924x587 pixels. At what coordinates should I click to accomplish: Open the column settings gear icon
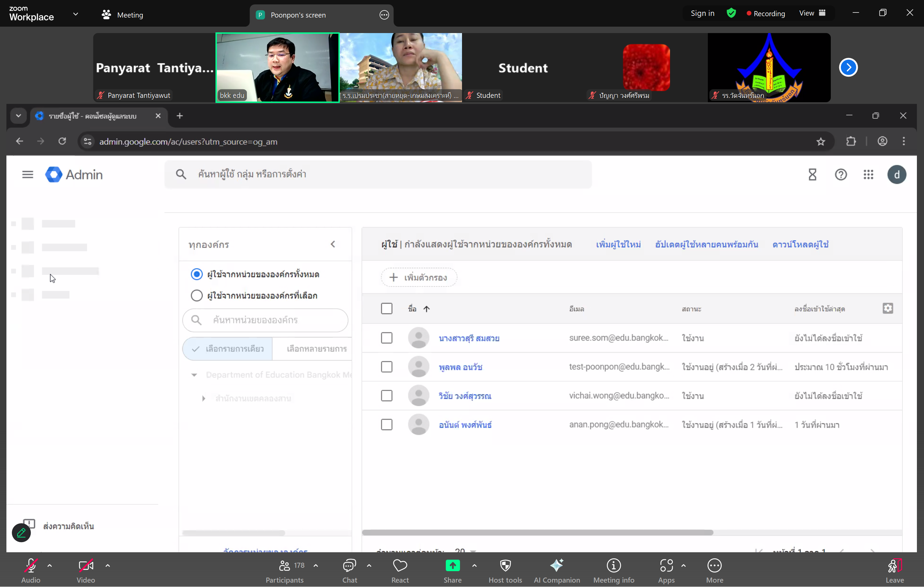click(x=888, y=308)
